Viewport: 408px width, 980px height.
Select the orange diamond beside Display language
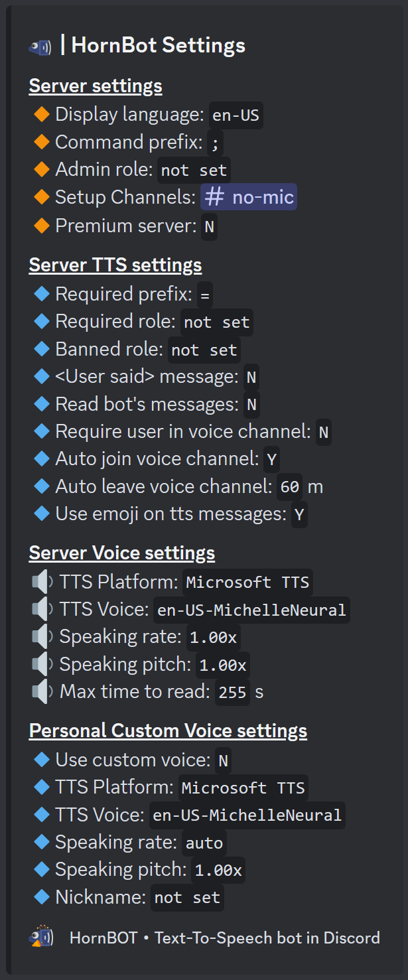(x=40, y=113)
